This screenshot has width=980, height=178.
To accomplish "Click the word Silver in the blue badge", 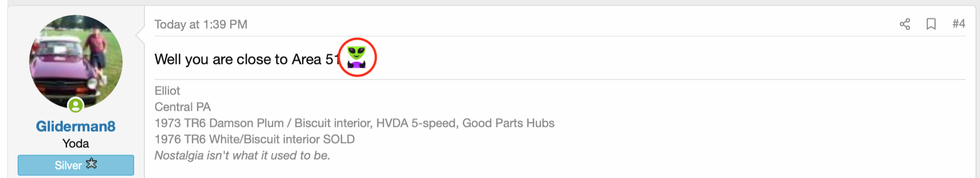I will [68, 165].
